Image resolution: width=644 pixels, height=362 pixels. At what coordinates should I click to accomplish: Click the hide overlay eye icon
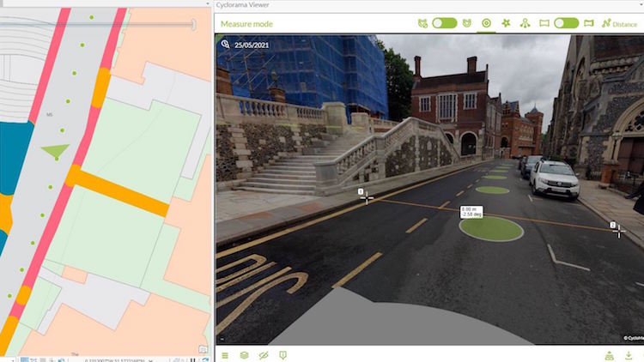click(x=264, y=355)
